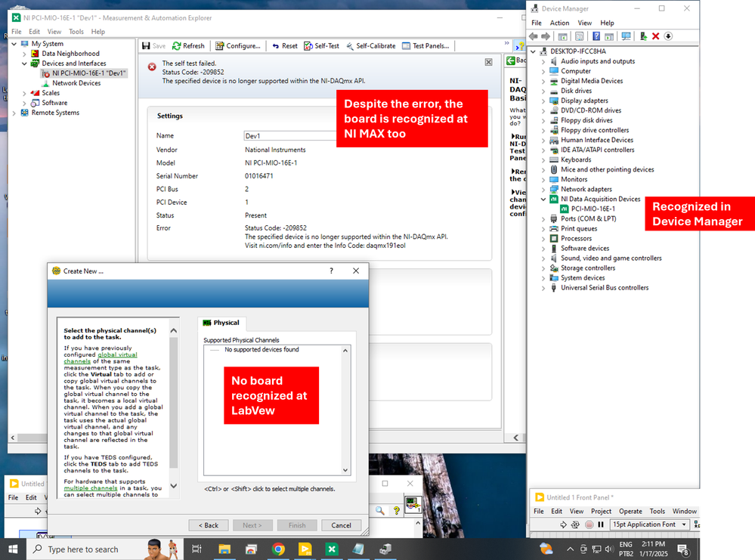
Task: Open the Tools menu in NI MAX
Action: [76, 32]
